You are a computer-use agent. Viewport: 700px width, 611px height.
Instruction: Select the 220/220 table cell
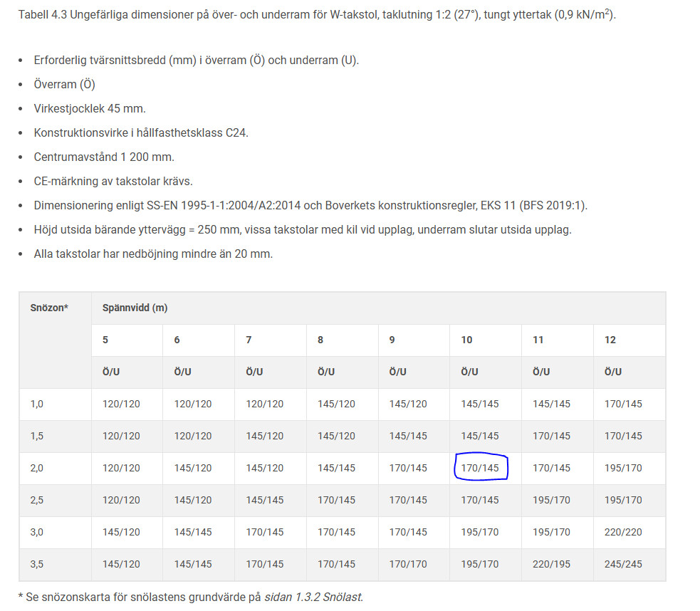click(623, 532)
